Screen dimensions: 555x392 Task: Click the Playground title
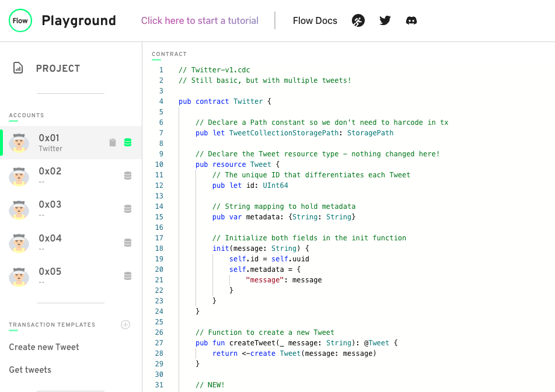(79, 20)
